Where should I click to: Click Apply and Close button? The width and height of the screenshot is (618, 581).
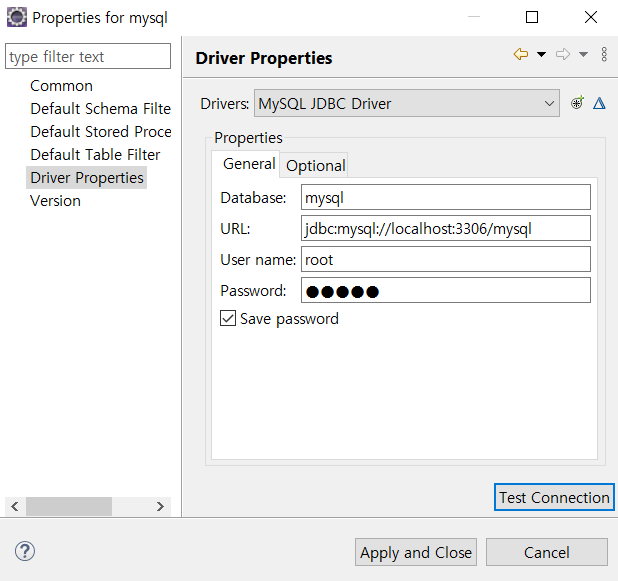tap(416, 552)
